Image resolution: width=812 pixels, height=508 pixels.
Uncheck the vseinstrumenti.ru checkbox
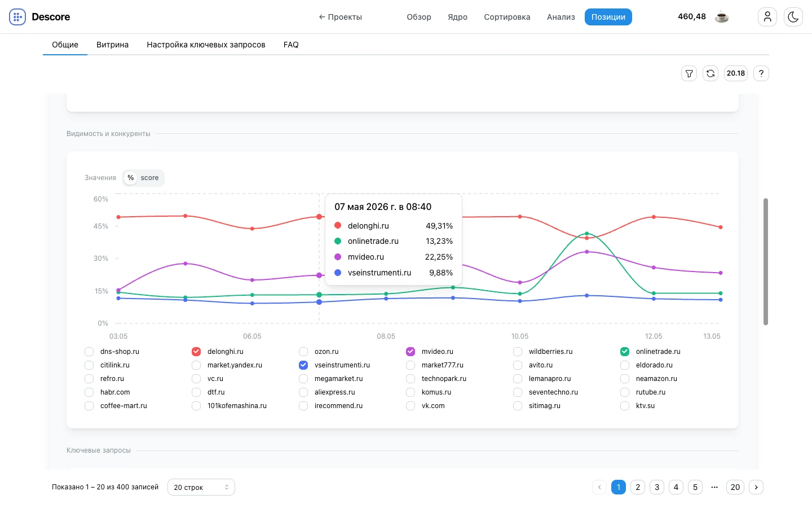[303, 365]
